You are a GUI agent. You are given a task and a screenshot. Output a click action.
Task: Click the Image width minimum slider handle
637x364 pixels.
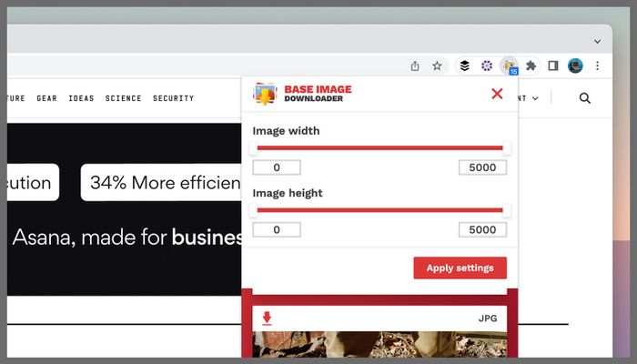253,148
